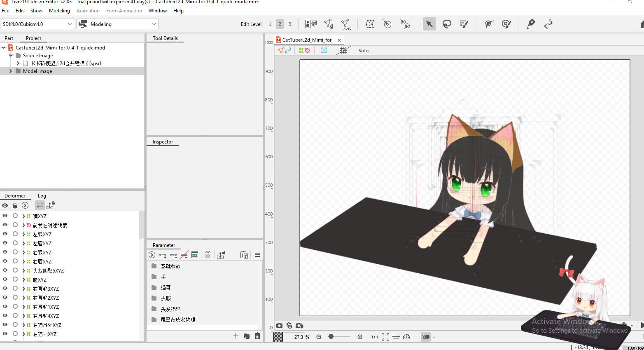This screenshot has width=644, height=350.
Task: Zoom out the canvas view
Action: click(x=319, y=337)
